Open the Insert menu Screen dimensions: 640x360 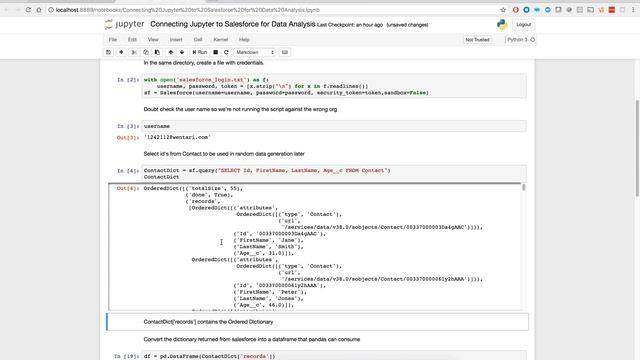pos(176,40)
